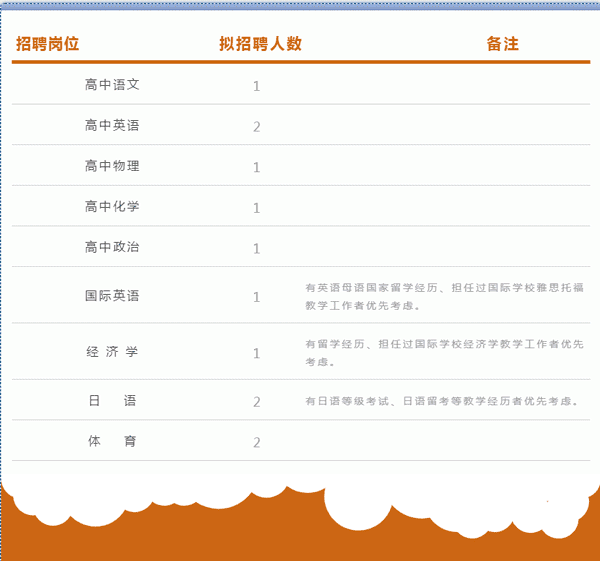Select the 高中化学 position row label

point(112,207)
